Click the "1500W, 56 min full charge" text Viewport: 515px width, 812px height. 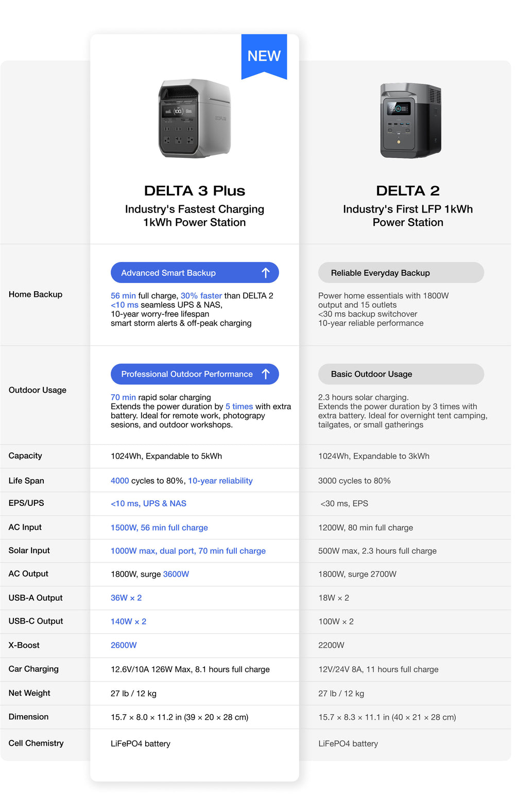159,527
